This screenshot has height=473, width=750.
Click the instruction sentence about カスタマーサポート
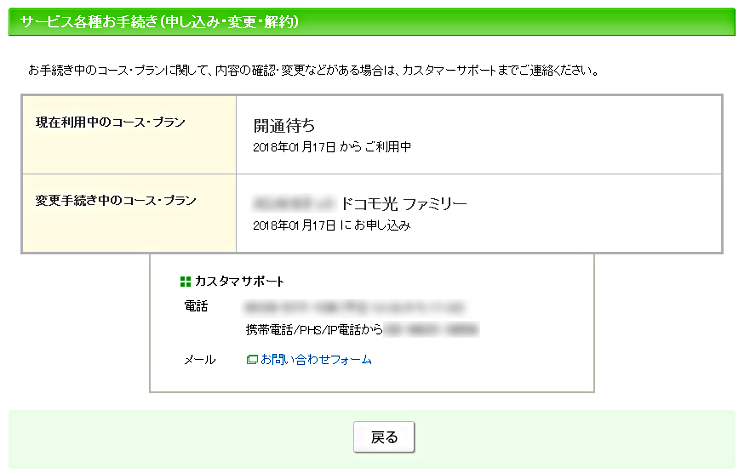[x=314, y=71]
